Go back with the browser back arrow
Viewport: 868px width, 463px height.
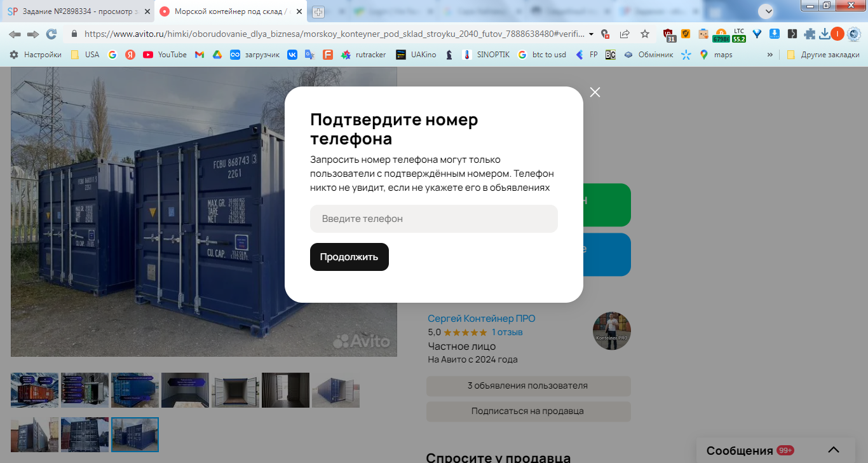click(x=15, y=34)
